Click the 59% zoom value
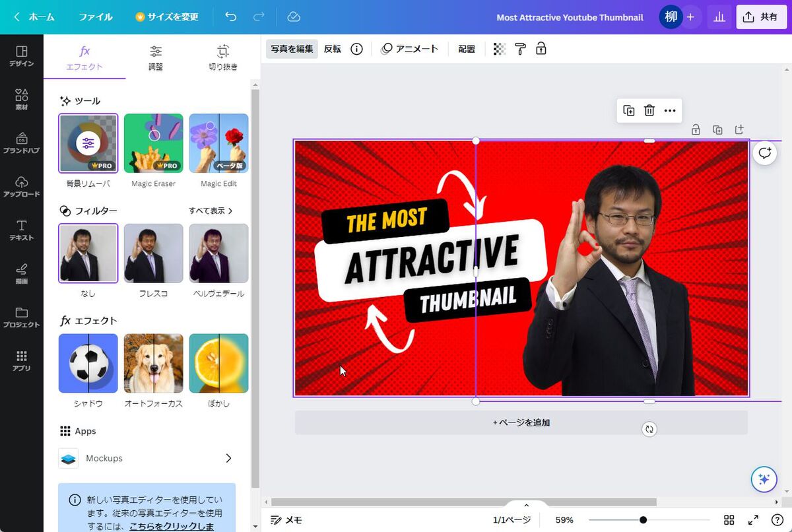 coord(564,520)
